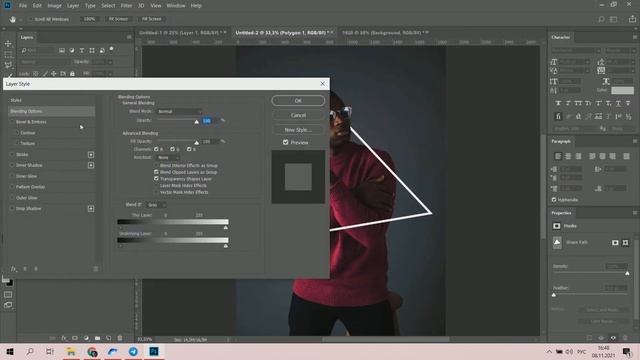Click the Masks icon in Properties panel
640x360 pixels.
tap(557, 226)
